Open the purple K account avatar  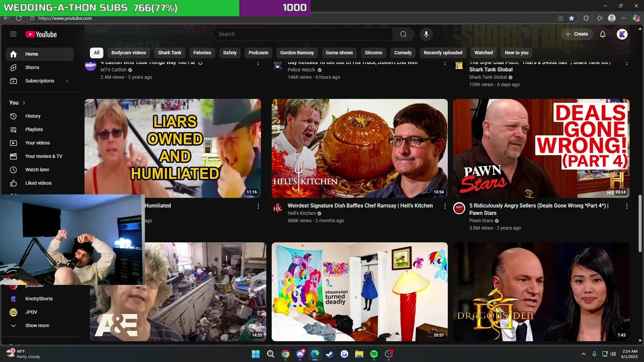(x=622, y=34)
